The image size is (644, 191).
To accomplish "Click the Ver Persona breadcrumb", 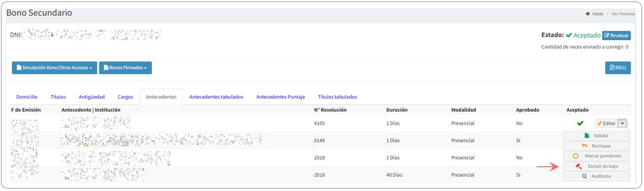I will [623, 14].
